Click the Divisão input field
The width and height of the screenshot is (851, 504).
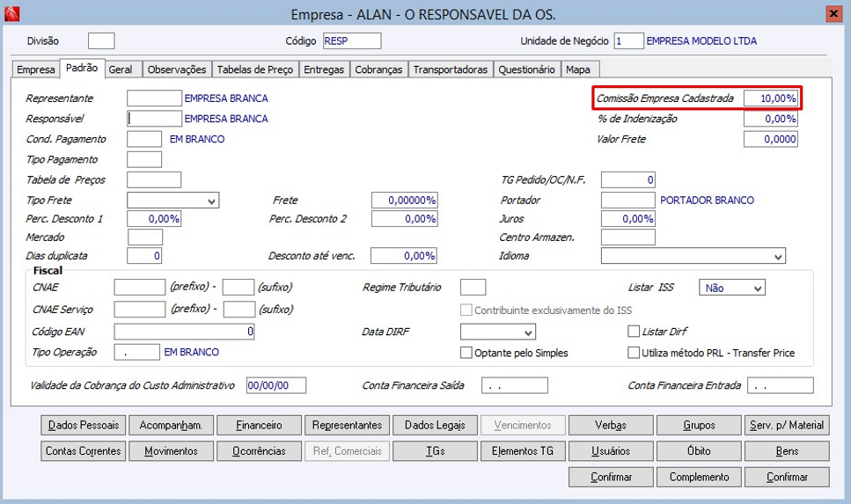tap(101, 40)
